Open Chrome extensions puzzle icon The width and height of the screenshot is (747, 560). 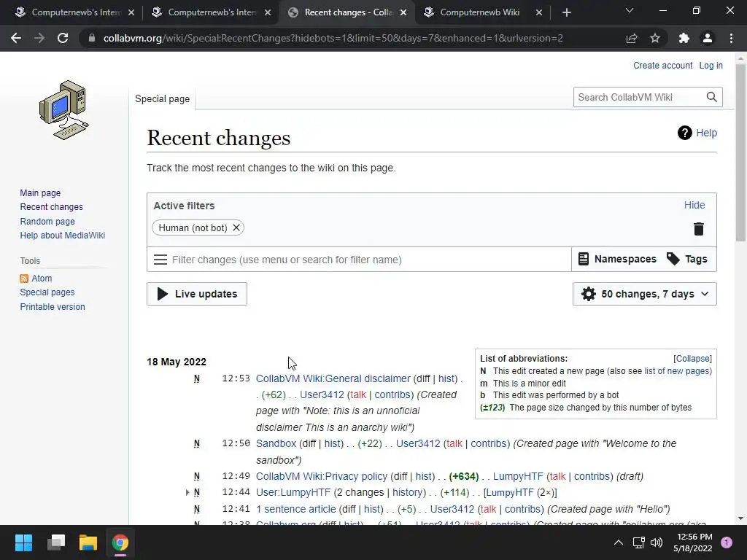pos(684,38)
